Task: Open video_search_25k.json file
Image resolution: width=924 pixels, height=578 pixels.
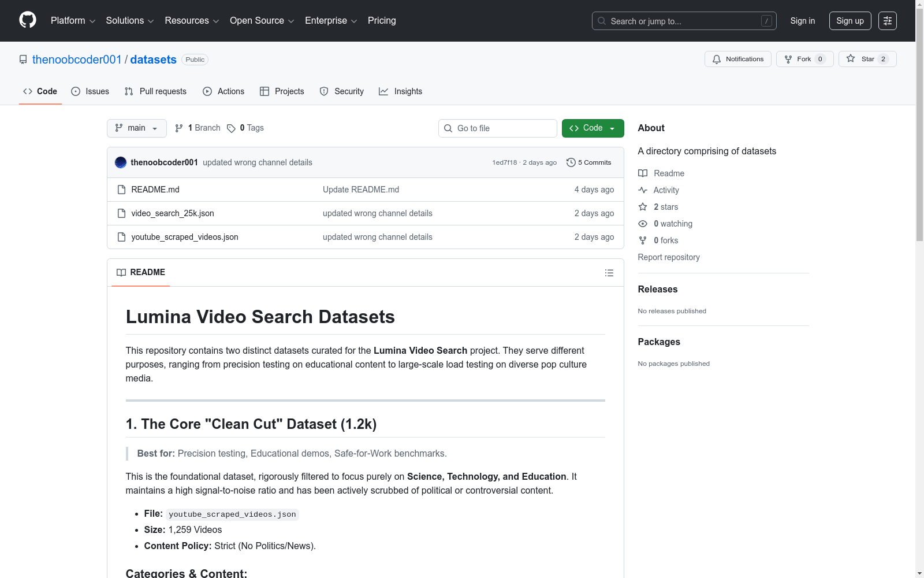Action: tap(173, 213)
